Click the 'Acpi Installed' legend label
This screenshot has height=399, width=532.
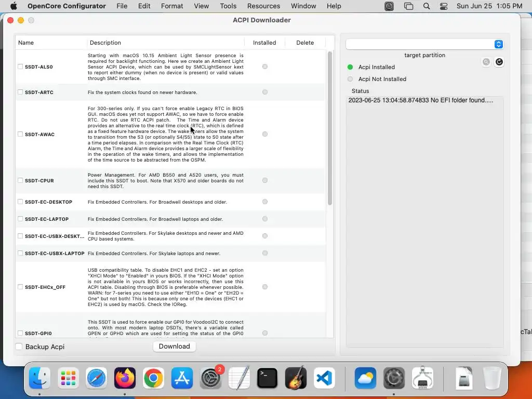click(377, 67)
